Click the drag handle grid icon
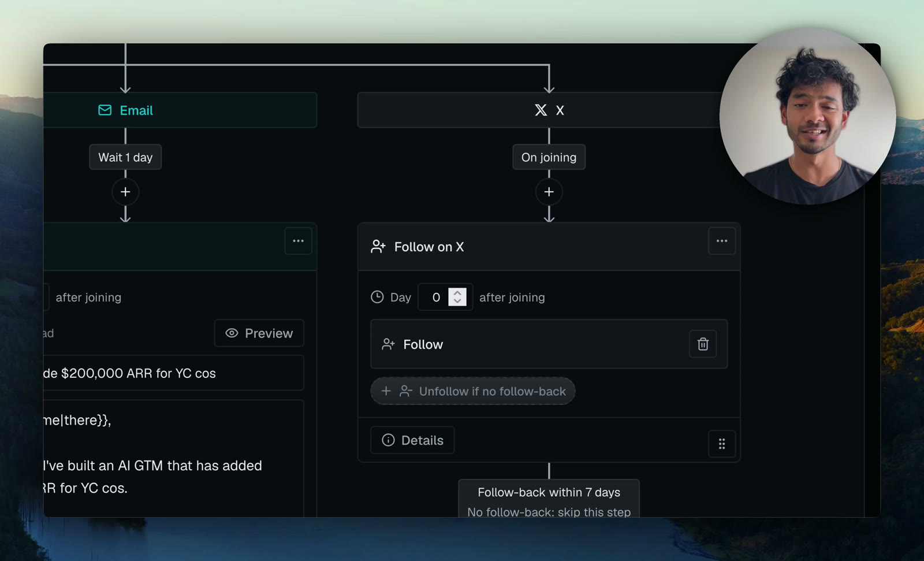Viewport: 924px width, 561px height. (x=722, y=444)
